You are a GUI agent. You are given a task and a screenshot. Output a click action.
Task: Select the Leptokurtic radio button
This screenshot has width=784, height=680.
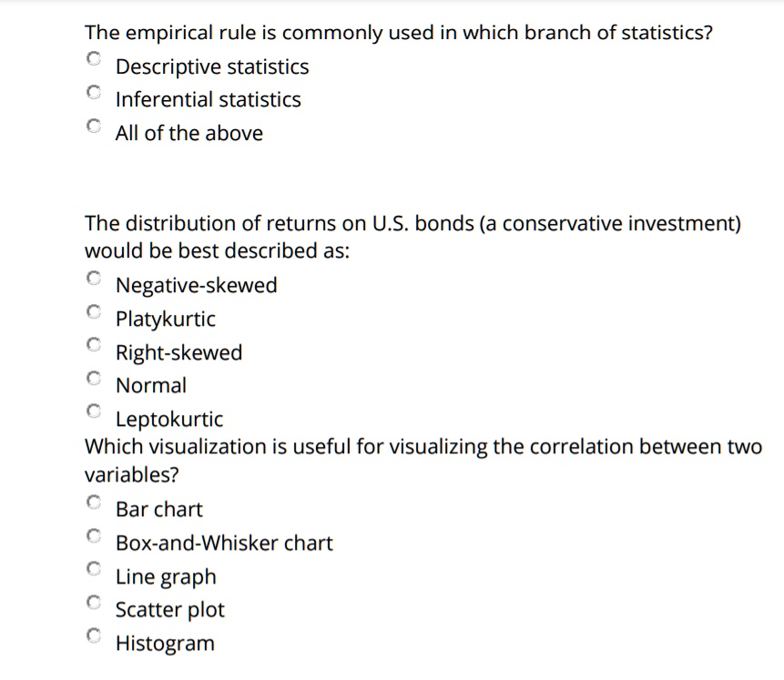pos(94,411)
